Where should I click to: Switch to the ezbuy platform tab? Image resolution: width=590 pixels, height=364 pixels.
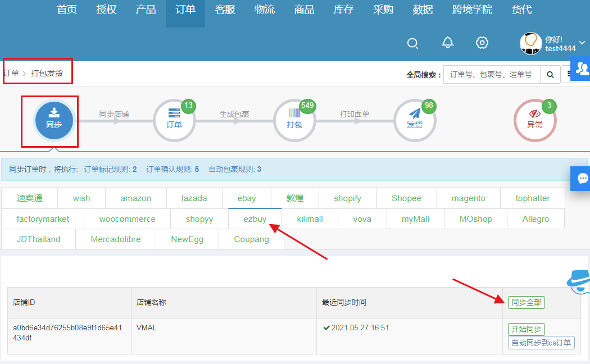tap(255, 219)
